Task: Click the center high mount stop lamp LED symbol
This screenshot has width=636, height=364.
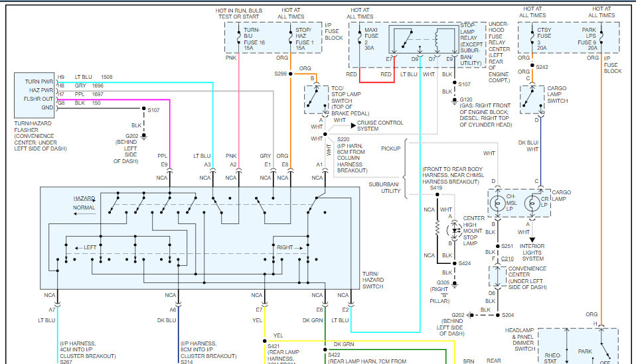Action: pos(454,230)
